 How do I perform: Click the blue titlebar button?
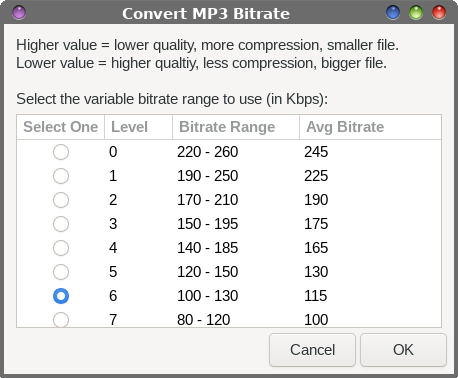393,13
